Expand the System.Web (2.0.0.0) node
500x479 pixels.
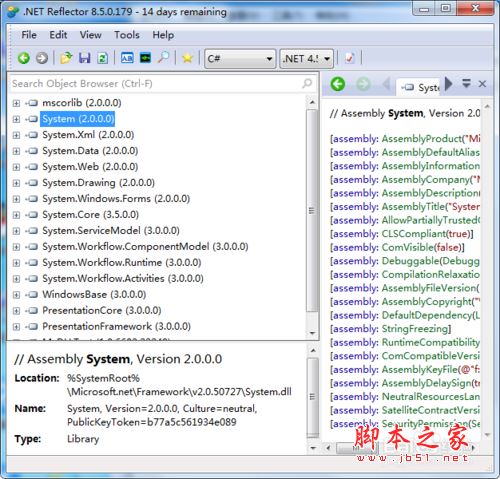(16, 167)
